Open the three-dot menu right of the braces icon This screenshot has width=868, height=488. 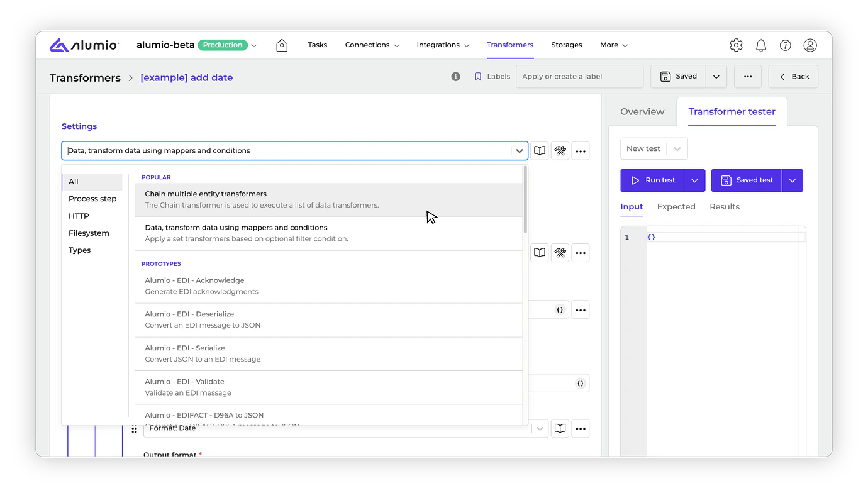(581, 310)
